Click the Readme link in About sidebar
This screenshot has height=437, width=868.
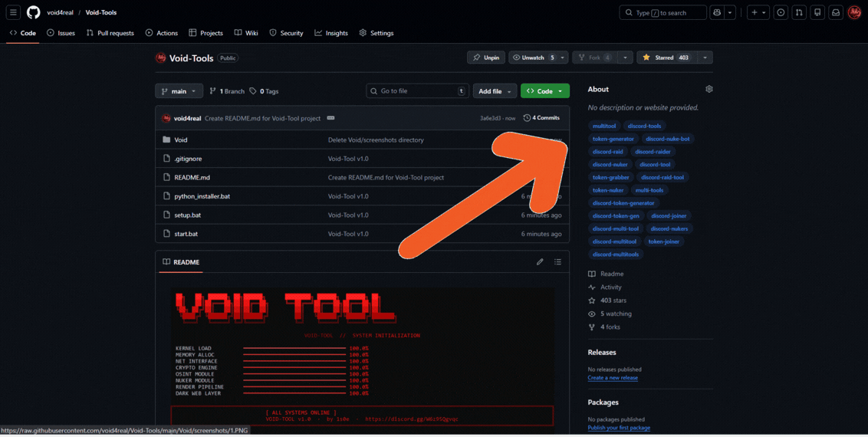point(607,274)
